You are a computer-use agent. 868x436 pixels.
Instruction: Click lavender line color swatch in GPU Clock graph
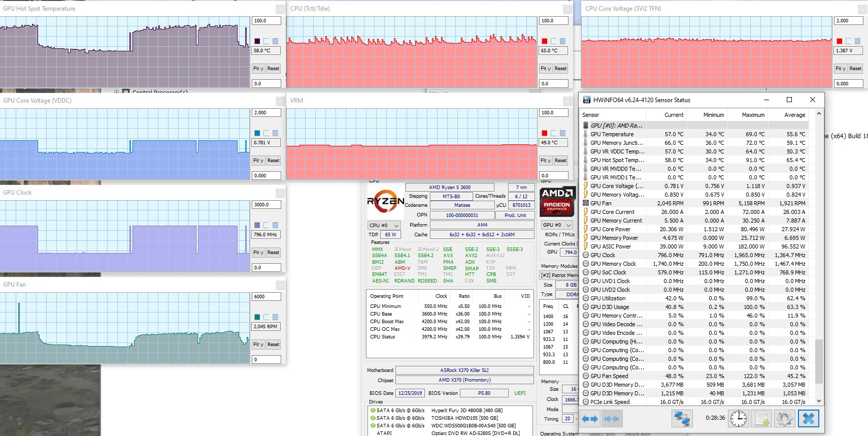pyautogui.click(x=257, y=225)
